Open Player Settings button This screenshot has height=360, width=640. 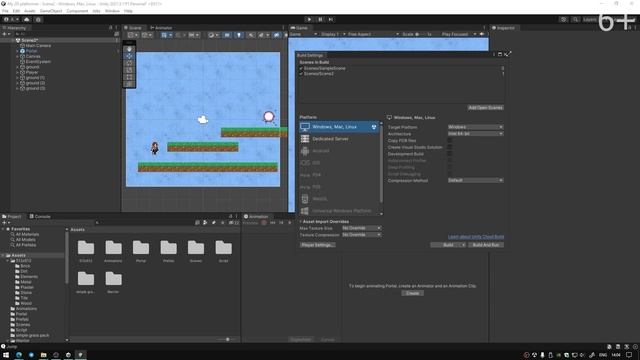coord(317,245)
